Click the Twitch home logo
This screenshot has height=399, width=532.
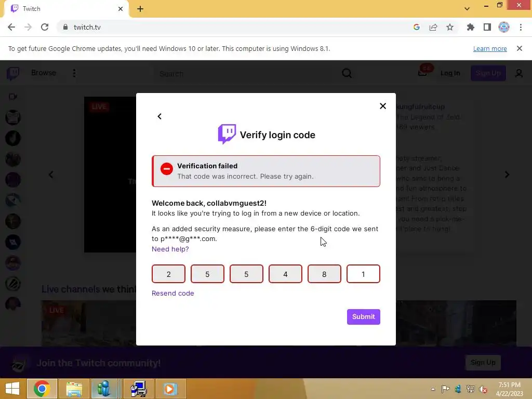[13, 73]
